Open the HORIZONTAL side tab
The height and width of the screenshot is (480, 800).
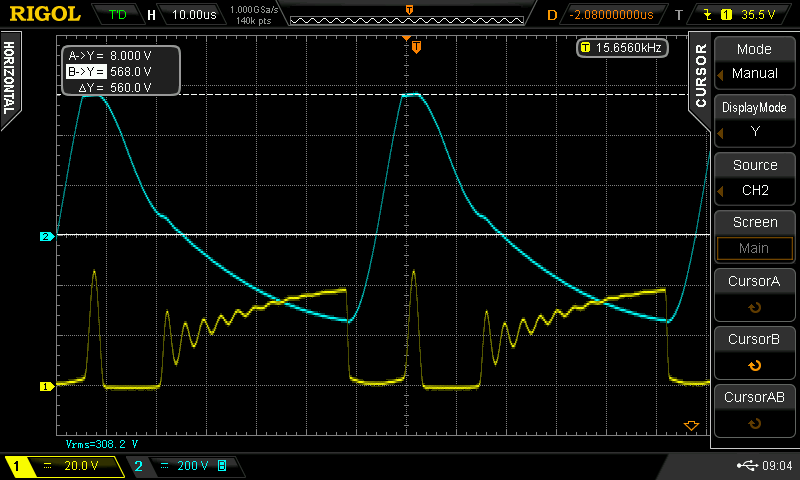pyautogui.click(x=9, y=79)
